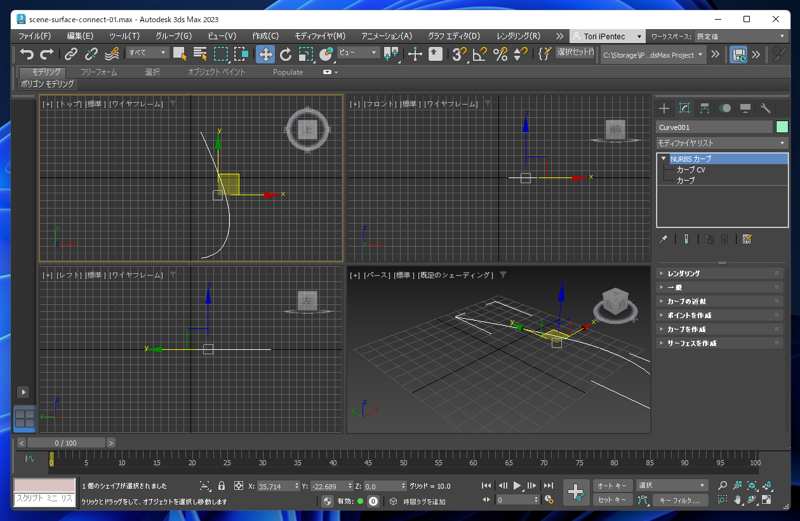Toggle the オートキー auto key button

(612, 485)
